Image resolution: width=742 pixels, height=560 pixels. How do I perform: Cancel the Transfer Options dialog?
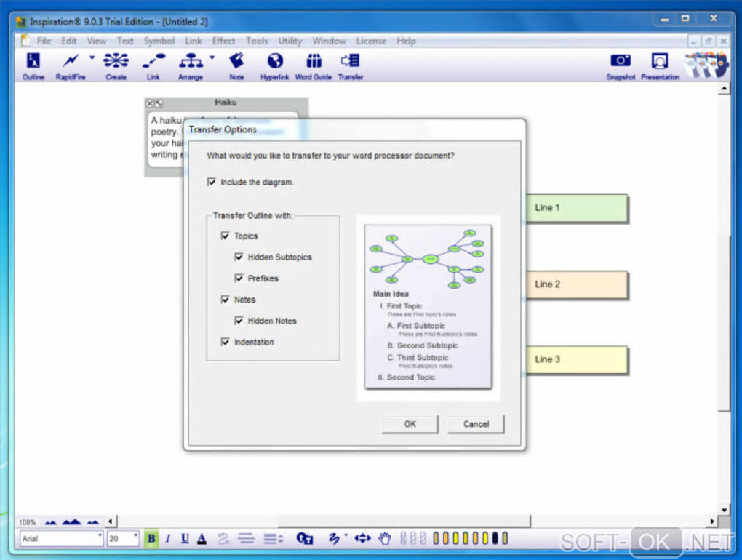[476, 424]
